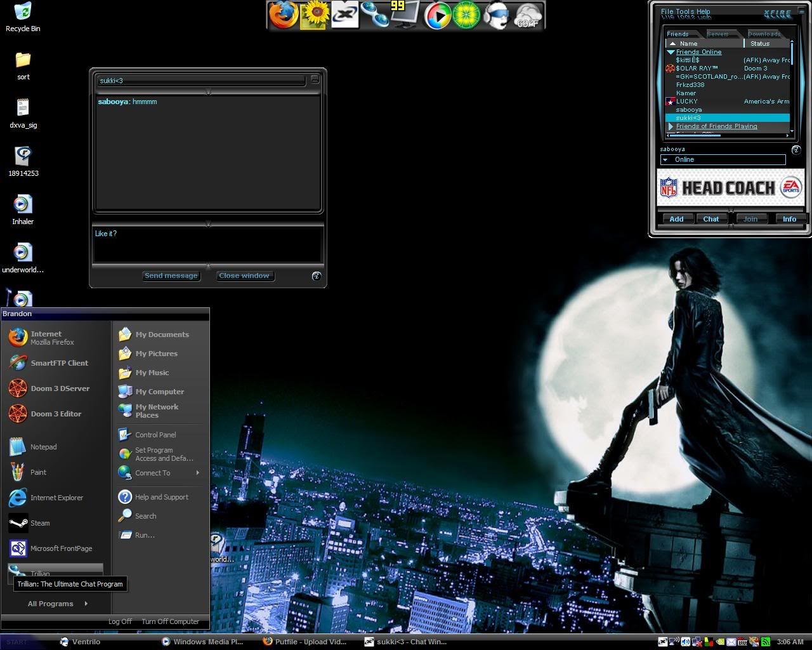Open the Recycle Bin desktop icon
Screen dimensions: 812x650
23,17
